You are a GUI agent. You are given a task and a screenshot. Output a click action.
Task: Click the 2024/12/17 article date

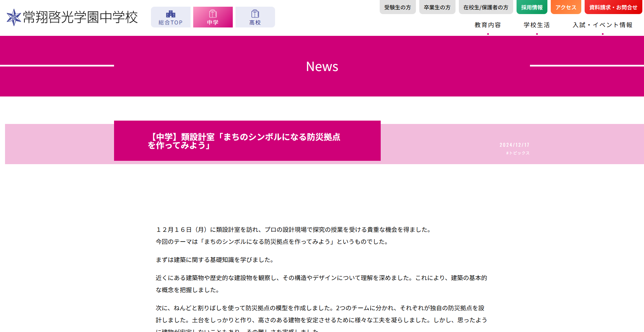[515, 145]
